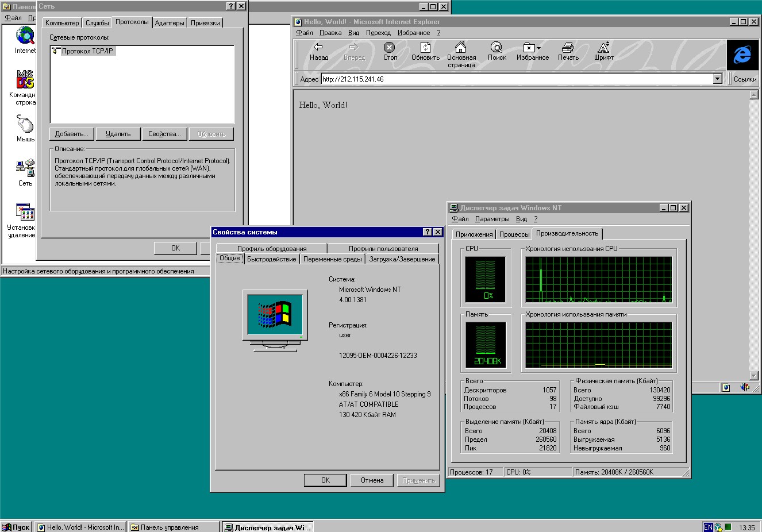Click the Удалить button in Сеть dialog
Viewport: 762px width, 532px height.
tap(118, 134)
